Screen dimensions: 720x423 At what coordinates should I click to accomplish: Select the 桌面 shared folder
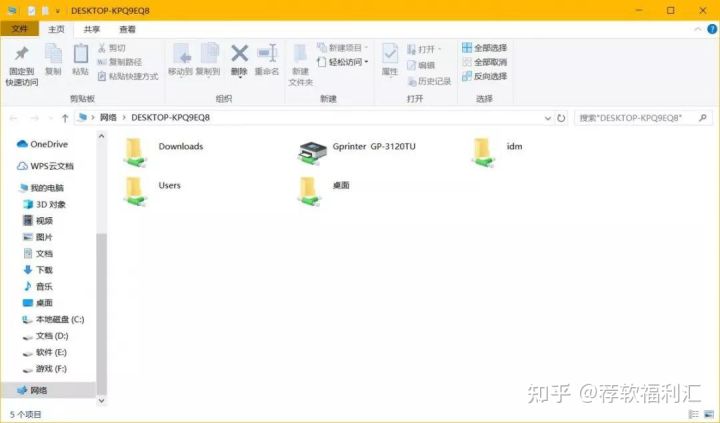[324, 191]
